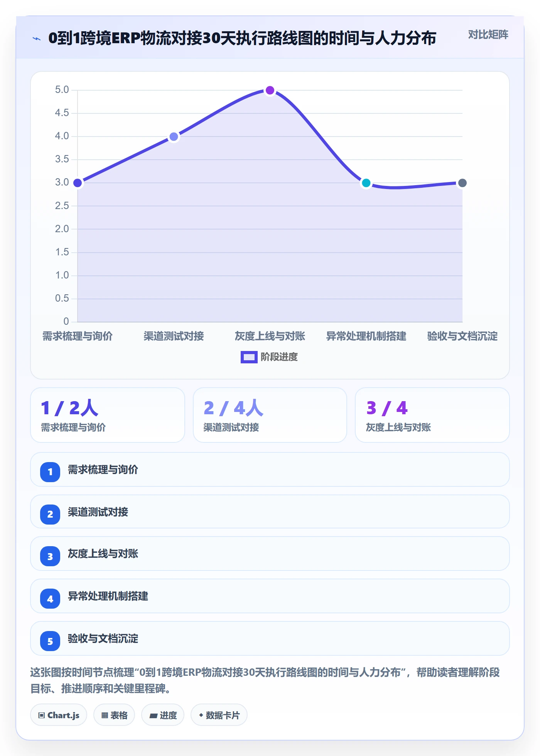Click the x-axis label 验收与文档沉淀
The height and width of the screenshot is (756, 540).
point(462,336)
